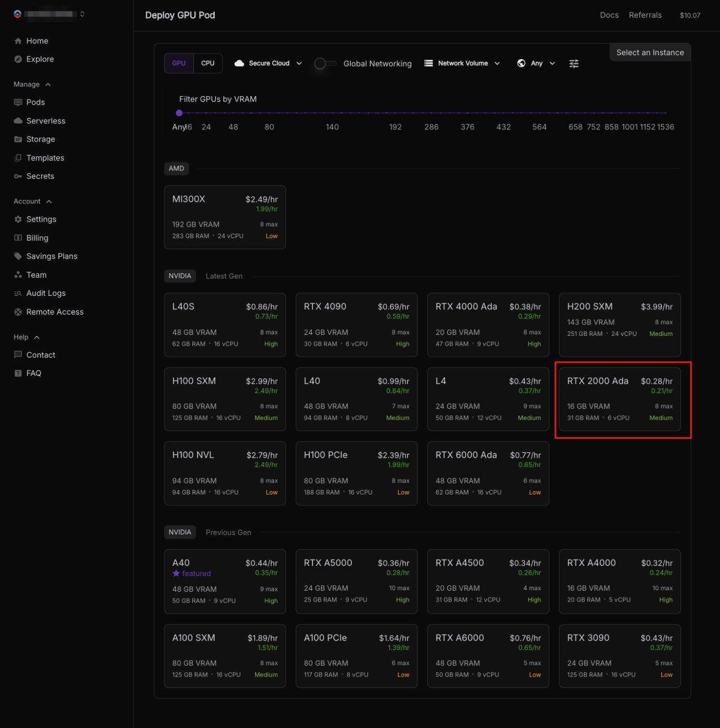Viewport: 720px width, 728px height.
Task: Click the Explore compass icon
Action: coord(18,59)
